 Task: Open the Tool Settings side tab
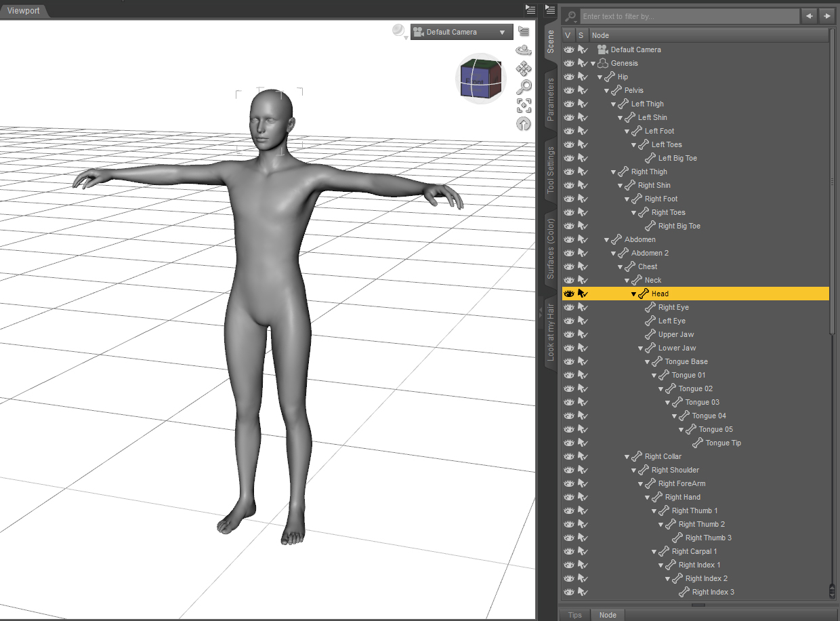point(550,169)
